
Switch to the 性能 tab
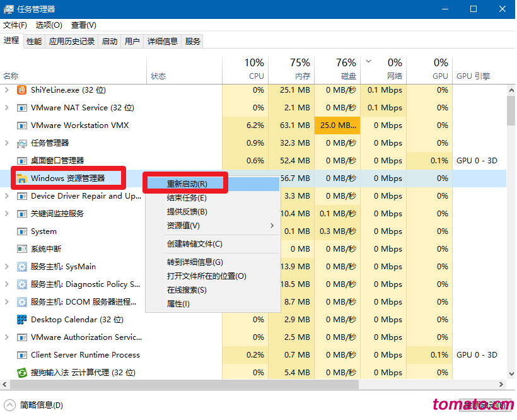click(x=34, y=42)
